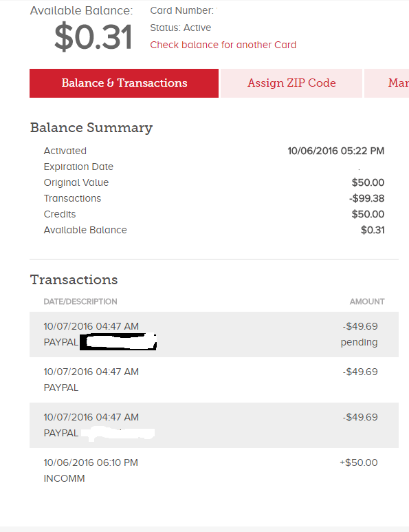Click the Transactions -$99.38 summary value
The width and height of the screenshot is (409, 532).
coord(366,198)
